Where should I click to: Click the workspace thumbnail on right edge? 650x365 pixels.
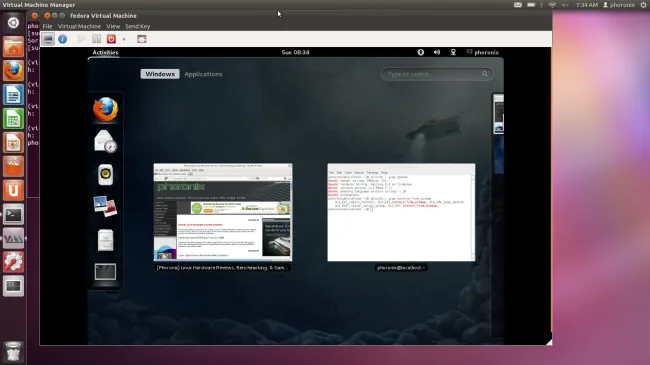(499, 114)
